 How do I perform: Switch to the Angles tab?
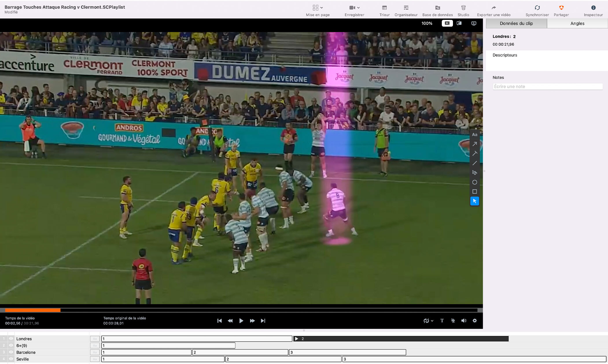pyautogui.click(x=577, y=23)
